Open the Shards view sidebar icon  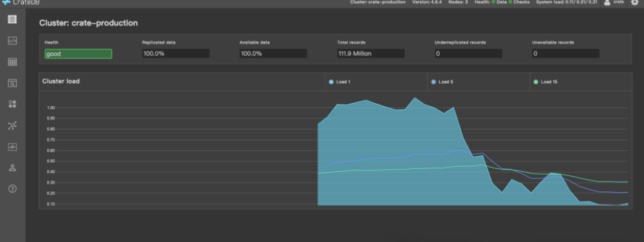pos(12,104)
